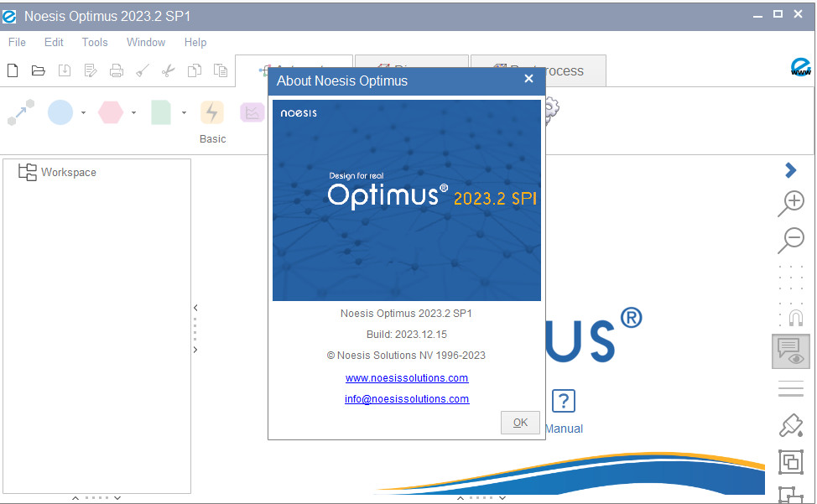Image resolution: width=817 pixels, height=504 pixels.
Task: Click the Noesis Optimus 2023.2 SP1 version text
Action: pyautogui.click(x=406, y=314)
